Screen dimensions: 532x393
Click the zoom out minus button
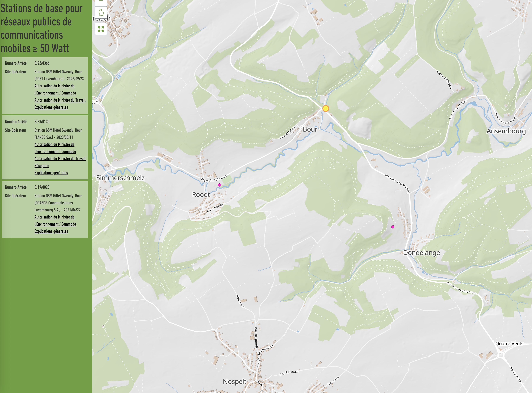tap(101, 2)
